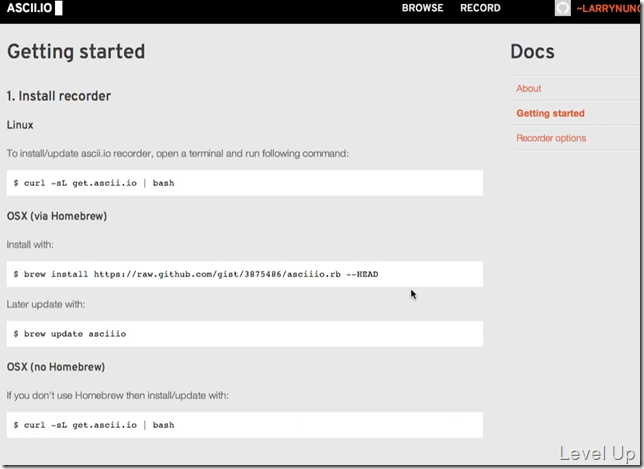Open the Recorder options docs page
The height and width of the screenshot is (469, 644).
(x=551, y=138)
